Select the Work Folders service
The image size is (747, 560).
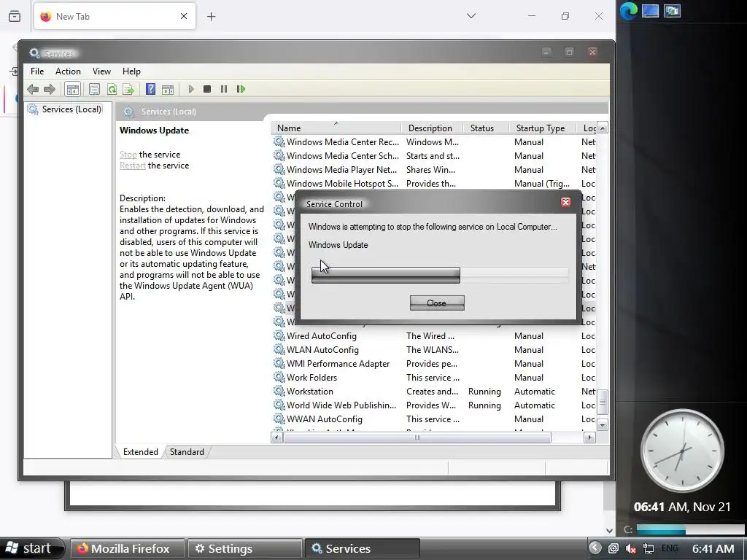pos(433,377)
